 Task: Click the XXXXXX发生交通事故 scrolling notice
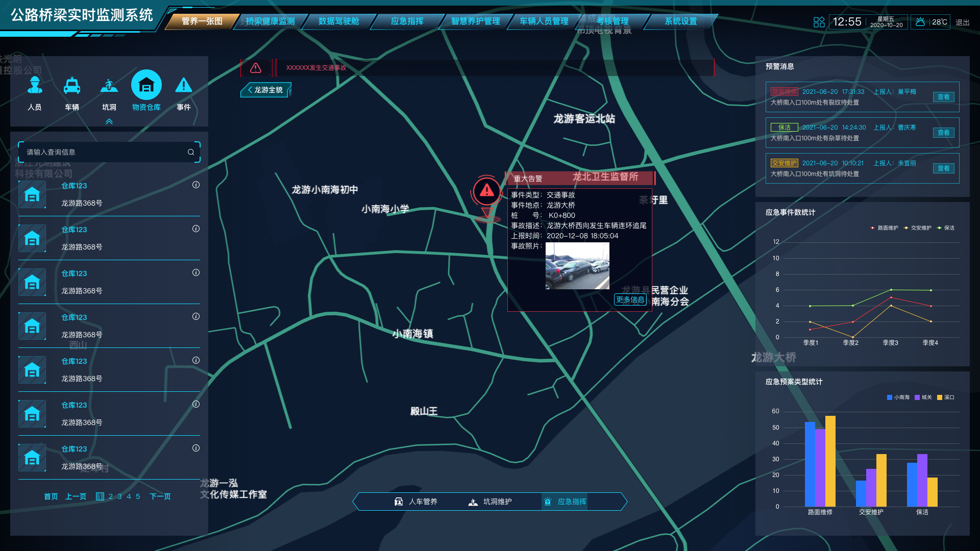pyautogui.click(x=316, y=68)
